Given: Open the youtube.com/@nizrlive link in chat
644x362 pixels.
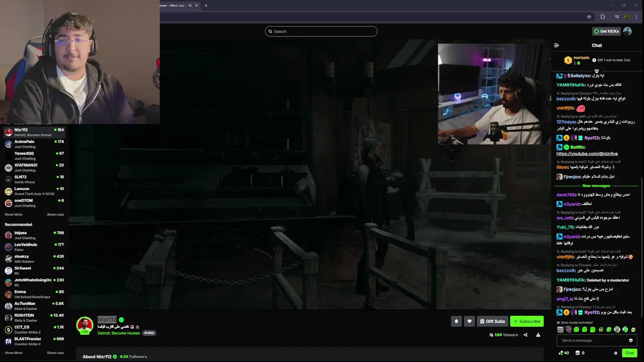Looking at the screenshot, I should (x=587, y=153).
